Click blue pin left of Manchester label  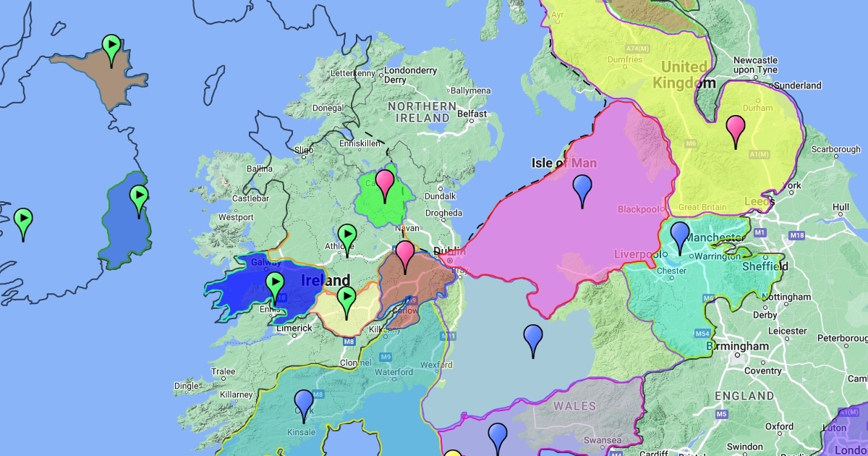(679, 237)
